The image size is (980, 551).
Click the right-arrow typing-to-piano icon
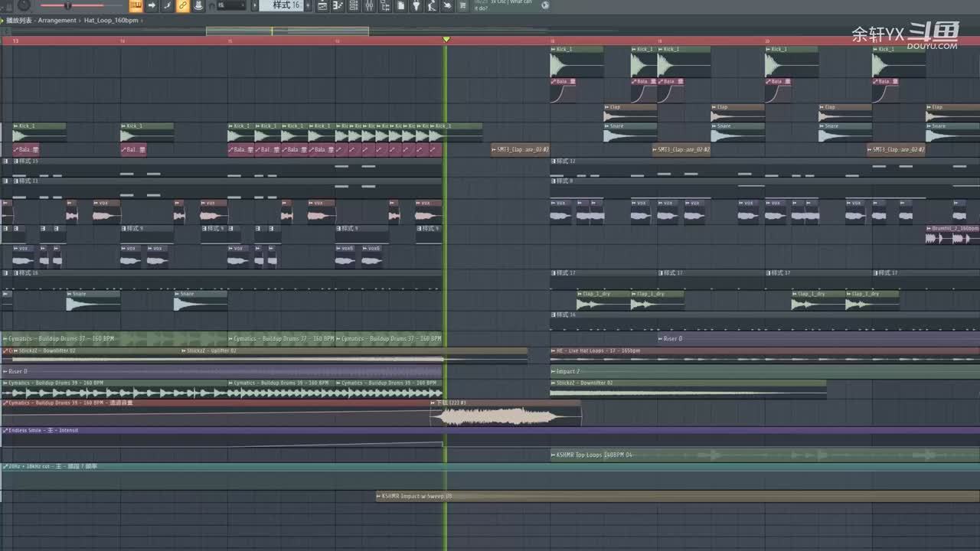coord(152,5)
